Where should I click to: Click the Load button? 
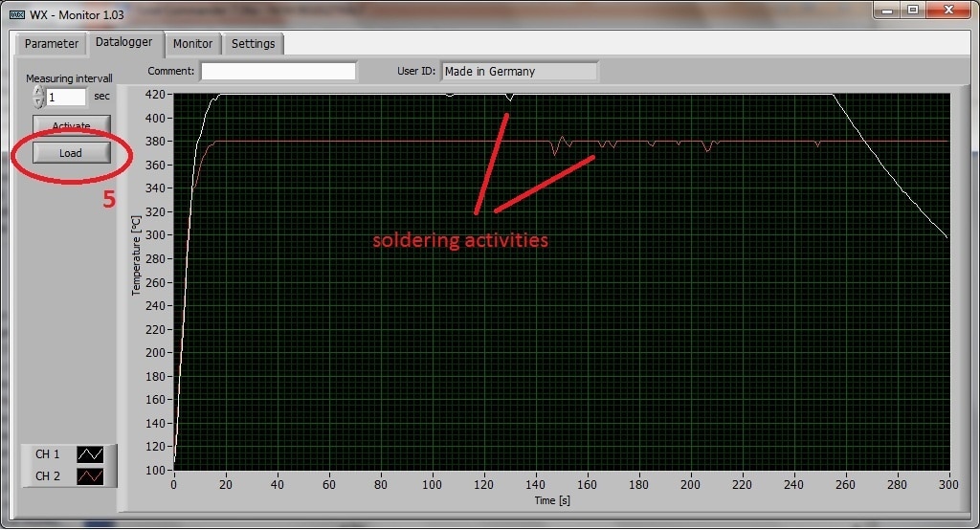pyautogui.click(x=71, y=152)
